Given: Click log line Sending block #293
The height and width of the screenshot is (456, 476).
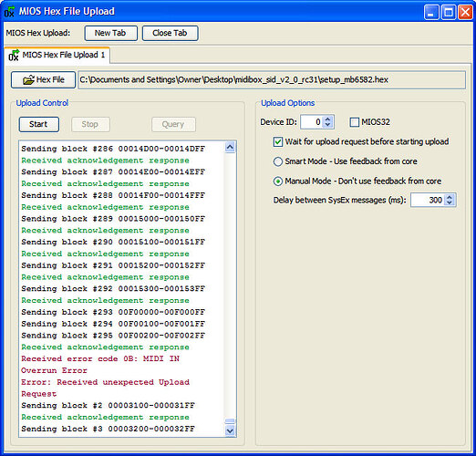Looking at the screenshot, I should (113, 312).
